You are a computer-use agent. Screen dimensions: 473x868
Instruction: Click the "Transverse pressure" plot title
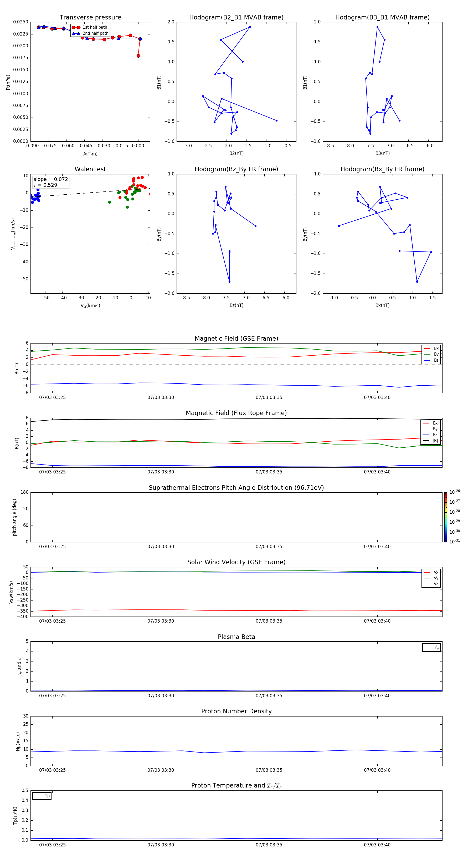(x=90, y=18)
